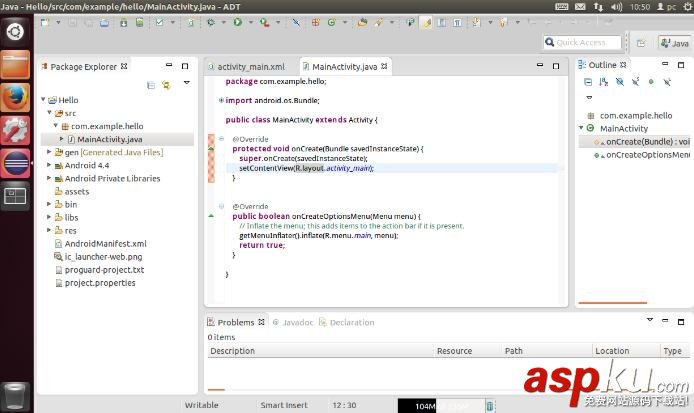Image resolution: width=694 pixels, height=413 pixels.
Task: Toggle Hide Local Types in Outline
Action: (667, 82)
